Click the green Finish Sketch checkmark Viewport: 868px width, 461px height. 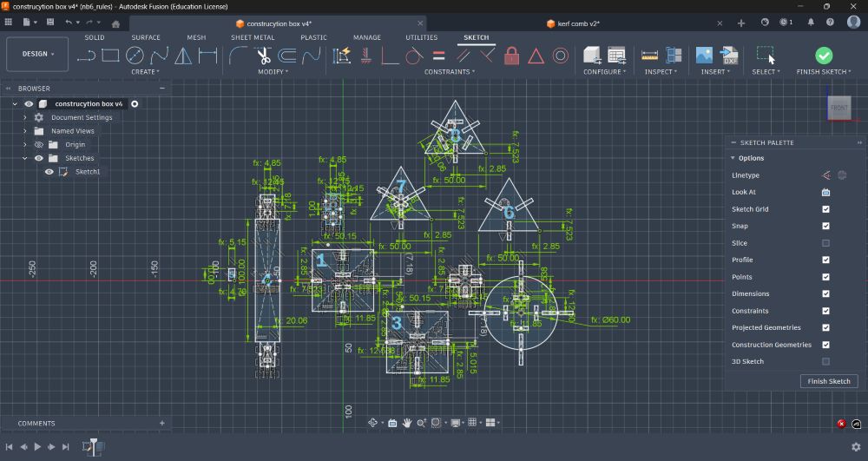pyautogui.click(x=824, y=56)
